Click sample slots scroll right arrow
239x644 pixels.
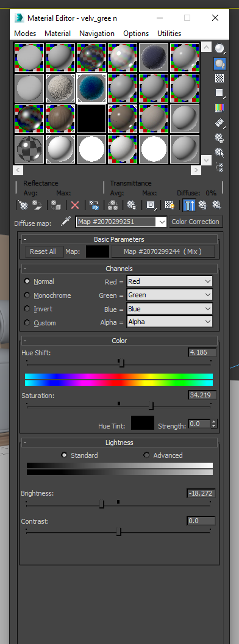(196, 170)
